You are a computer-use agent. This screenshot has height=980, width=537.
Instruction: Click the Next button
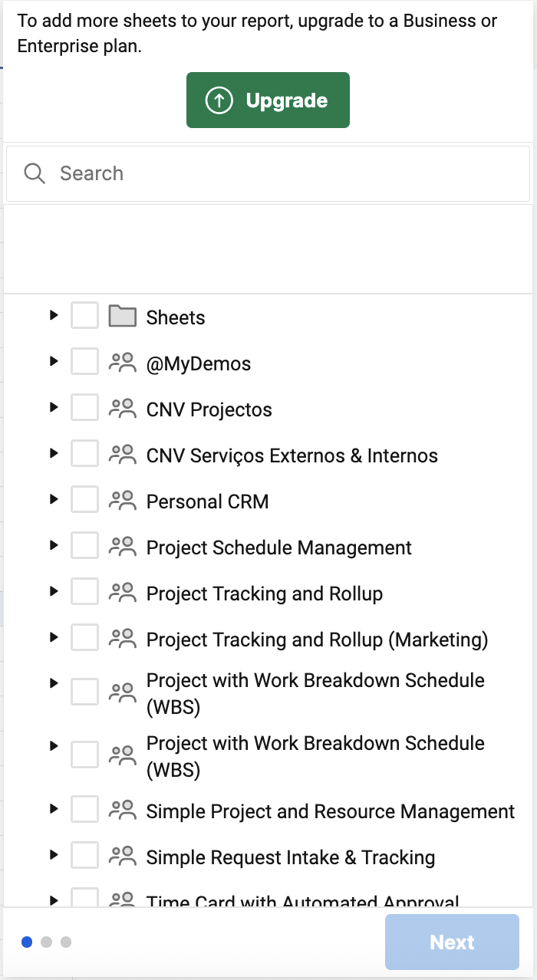pos(452,942)
